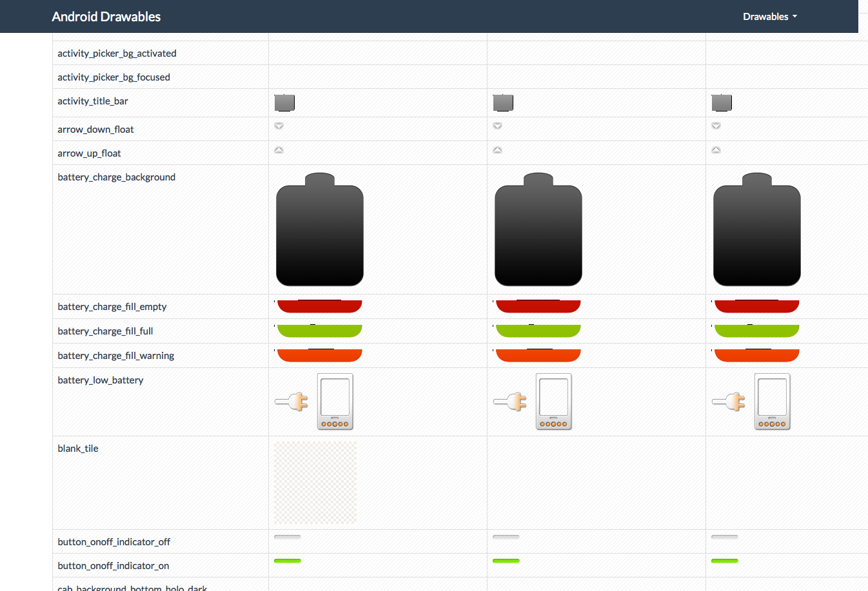Open the Drawables dropdown menu
The width and height of the screenshot is (868, 591).
tap(769, 16)
